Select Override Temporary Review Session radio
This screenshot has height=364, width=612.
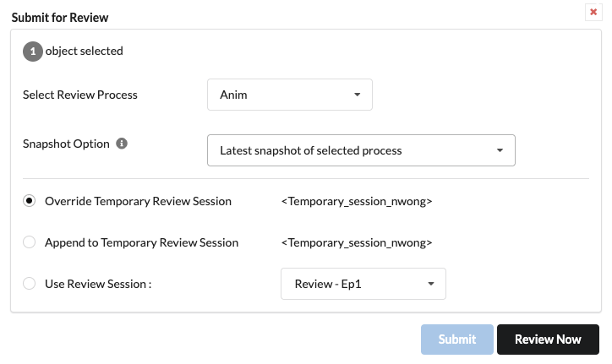(x=30, y=201)
